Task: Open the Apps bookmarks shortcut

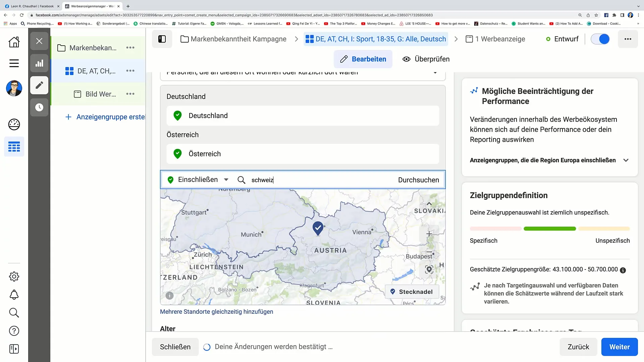Action: click(x=10, y=24)
